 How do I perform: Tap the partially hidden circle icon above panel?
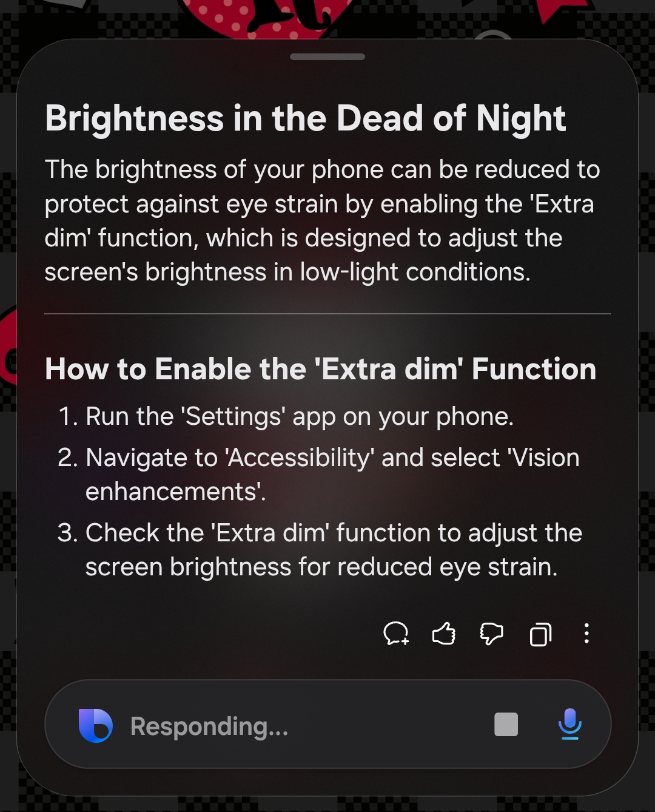point(492,35)
